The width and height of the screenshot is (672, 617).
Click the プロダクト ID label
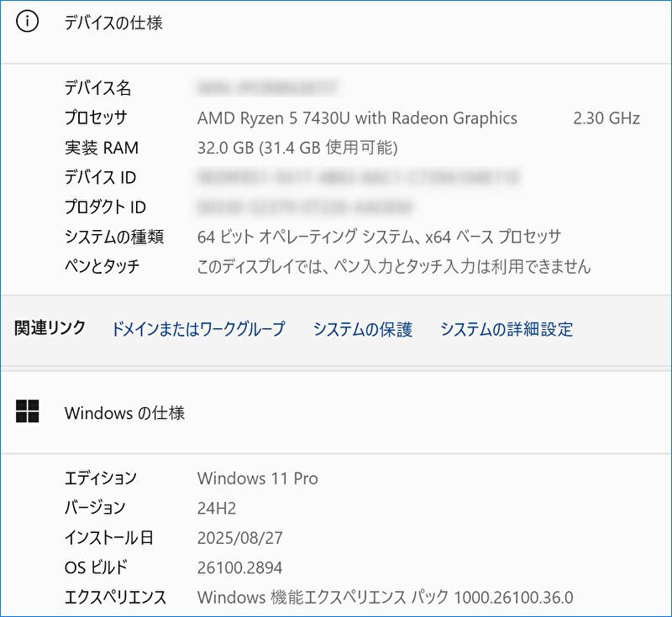(x=105, y=207)
